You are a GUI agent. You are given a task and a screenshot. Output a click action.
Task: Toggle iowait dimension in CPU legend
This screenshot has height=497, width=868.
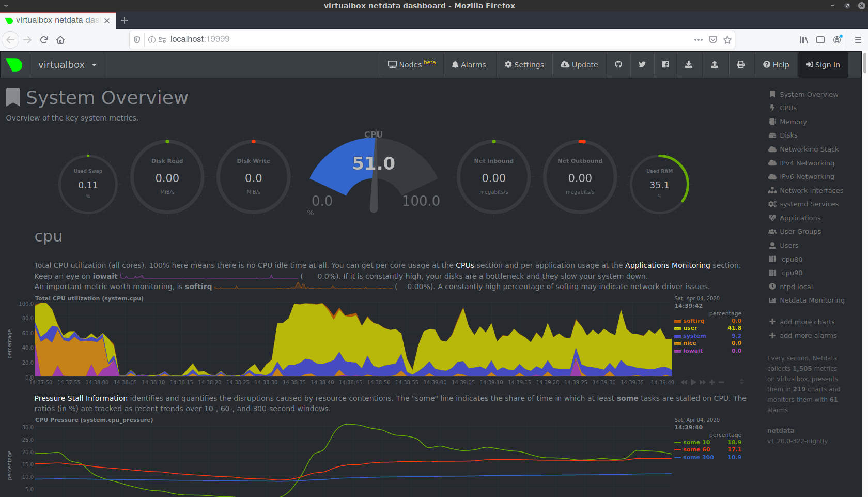tap(693, 351)
